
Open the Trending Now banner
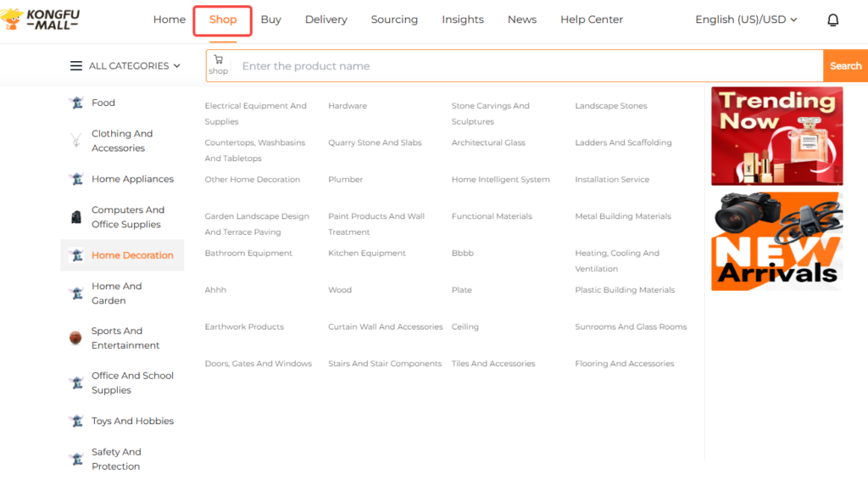pyautogui.click(x=776, y=136)
